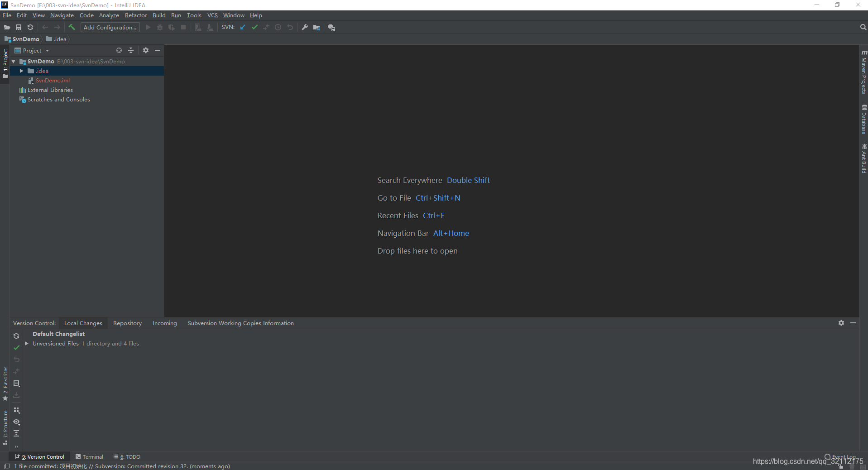Click .idea breadcrumb in navigation bar
868x470 pixels.
56,39
